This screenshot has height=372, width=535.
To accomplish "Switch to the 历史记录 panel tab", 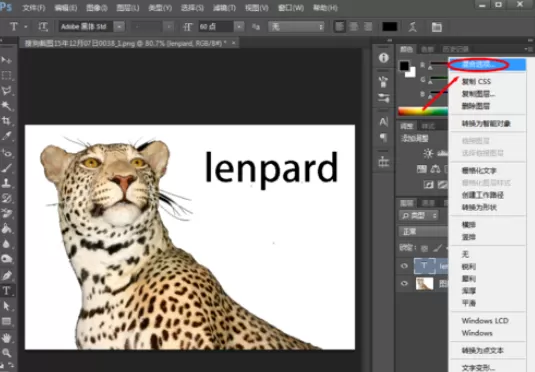I will (455, 49).
